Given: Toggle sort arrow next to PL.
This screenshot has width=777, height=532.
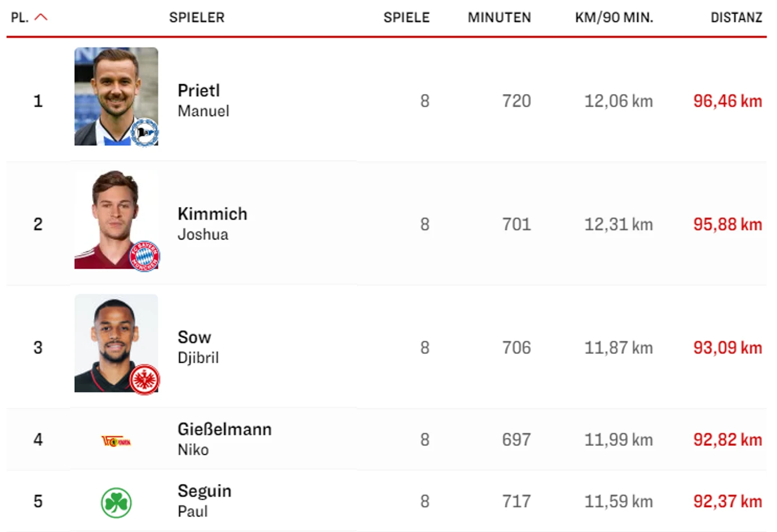Looking at the screenshot, I should [41, 18].
